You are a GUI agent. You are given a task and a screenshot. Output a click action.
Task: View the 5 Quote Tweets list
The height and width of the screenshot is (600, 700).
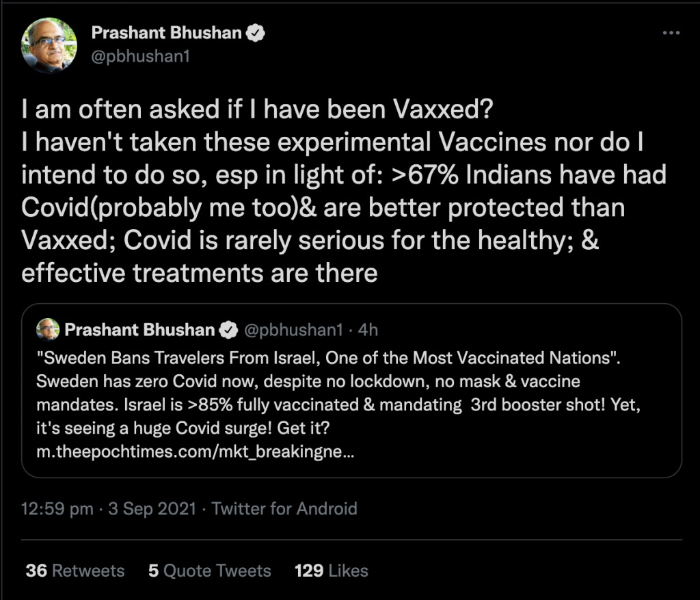(209, 571)
